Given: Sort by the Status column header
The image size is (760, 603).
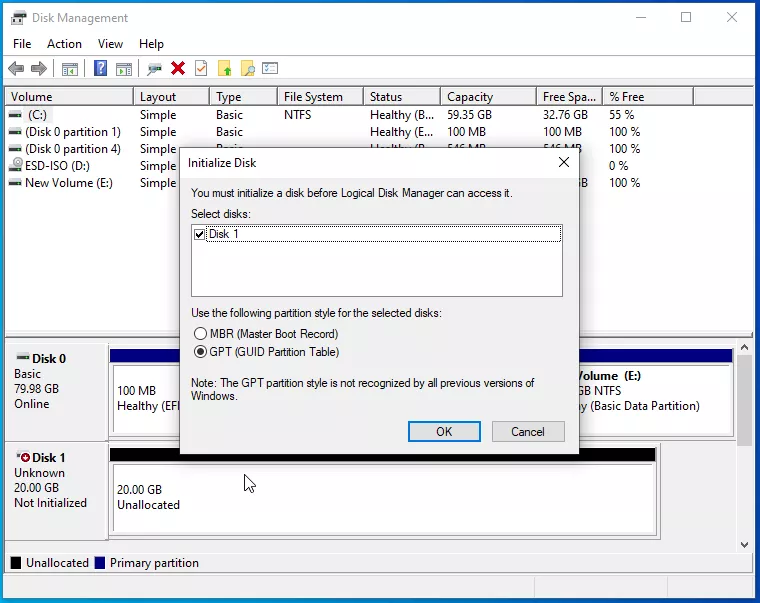Looking at the screenshot, I should [402, 97].
